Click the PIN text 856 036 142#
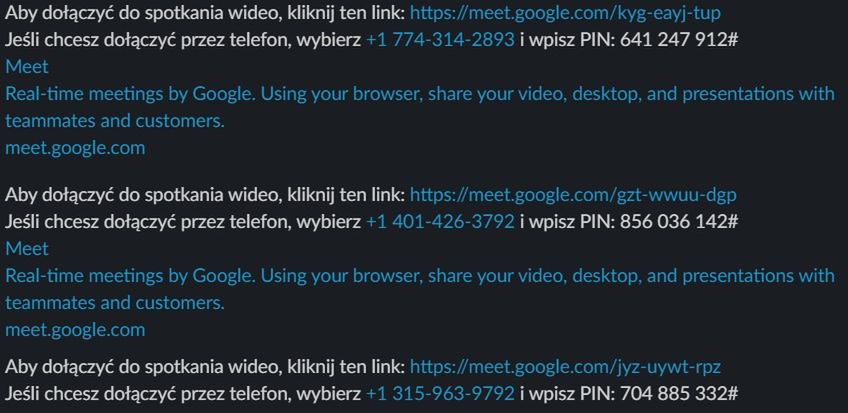848x413 pixels. click(679, 221)
